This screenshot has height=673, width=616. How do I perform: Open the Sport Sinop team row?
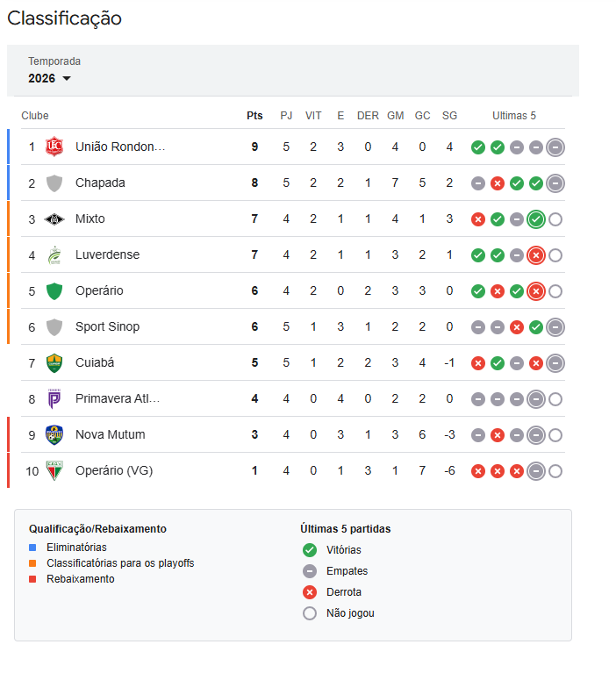click(x=107, y=326)
